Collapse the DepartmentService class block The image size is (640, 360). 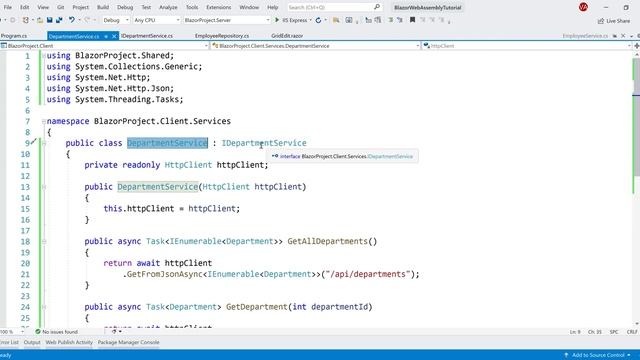click(44, 143)
